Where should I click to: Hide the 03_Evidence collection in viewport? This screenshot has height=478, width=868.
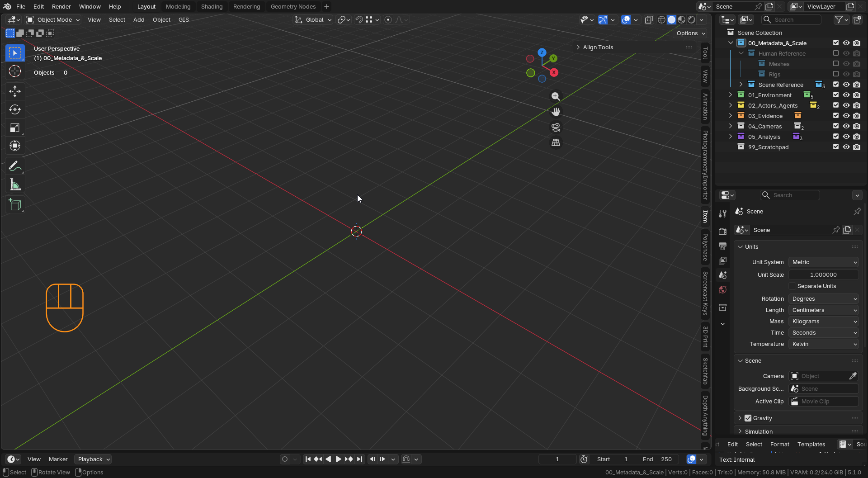tap(846, 116)
